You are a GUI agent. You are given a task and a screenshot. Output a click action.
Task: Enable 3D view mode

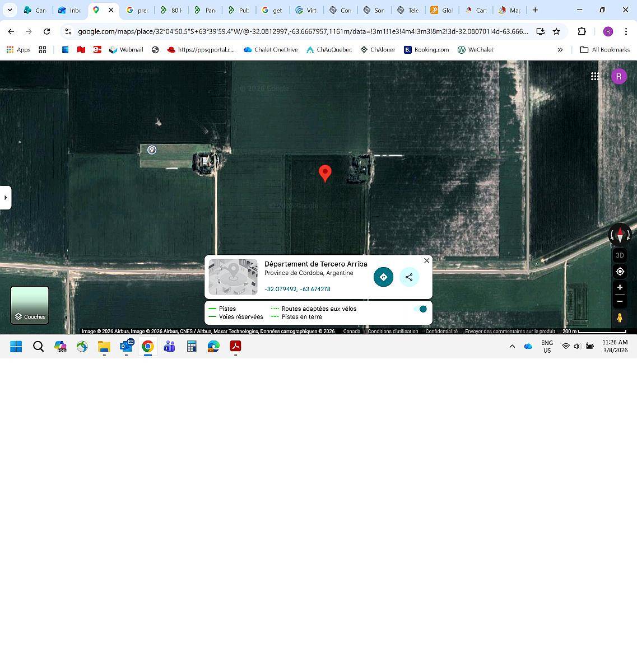[x=620, y=255]
